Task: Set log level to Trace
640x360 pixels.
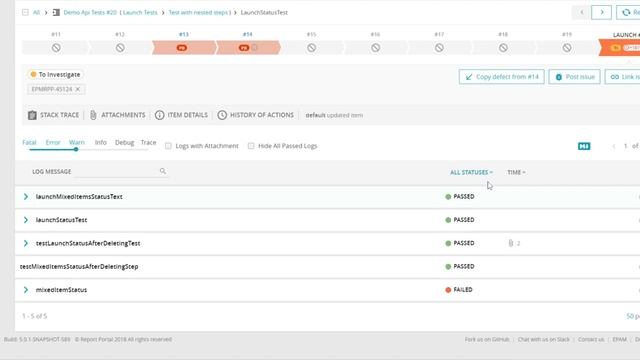Action: (148, 142)
